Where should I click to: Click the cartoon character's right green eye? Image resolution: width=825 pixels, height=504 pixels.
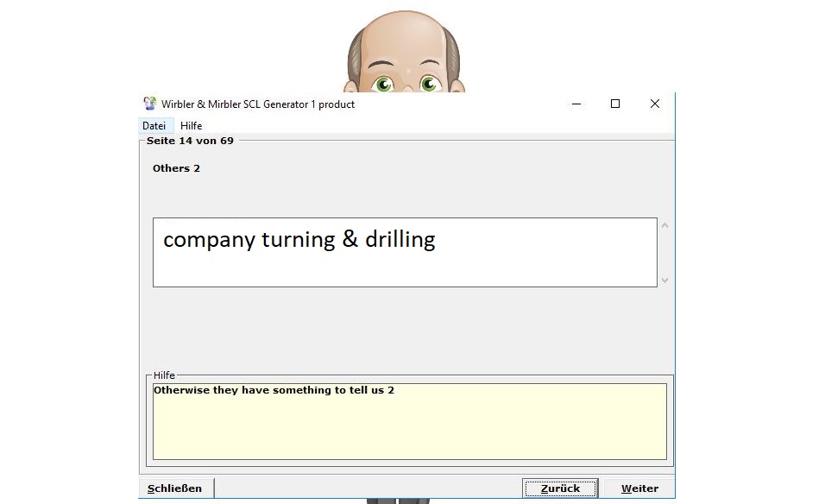point(429,84)
